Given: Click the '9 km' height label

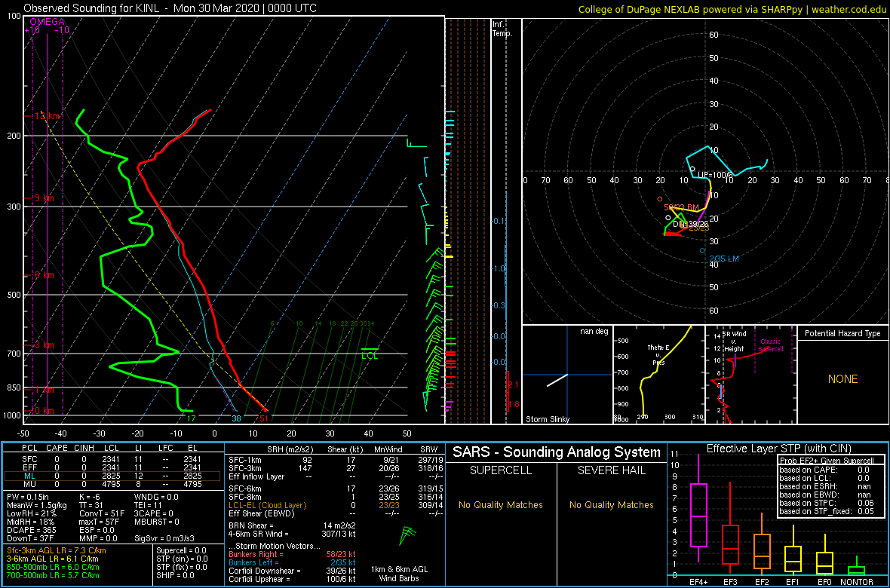Looking at the screenshot, I should tap(44, 198).
